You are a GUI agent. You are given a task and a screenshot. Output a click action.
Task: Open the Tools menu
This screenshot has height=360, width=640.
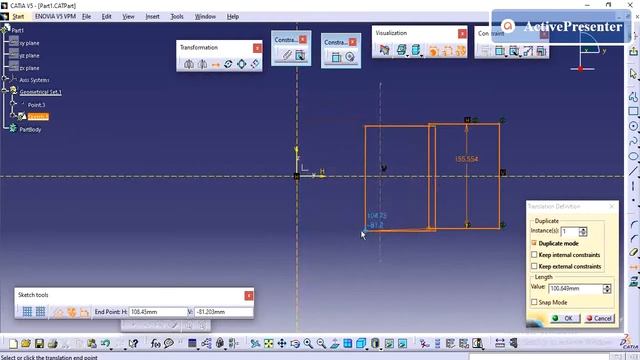[177, 17]
